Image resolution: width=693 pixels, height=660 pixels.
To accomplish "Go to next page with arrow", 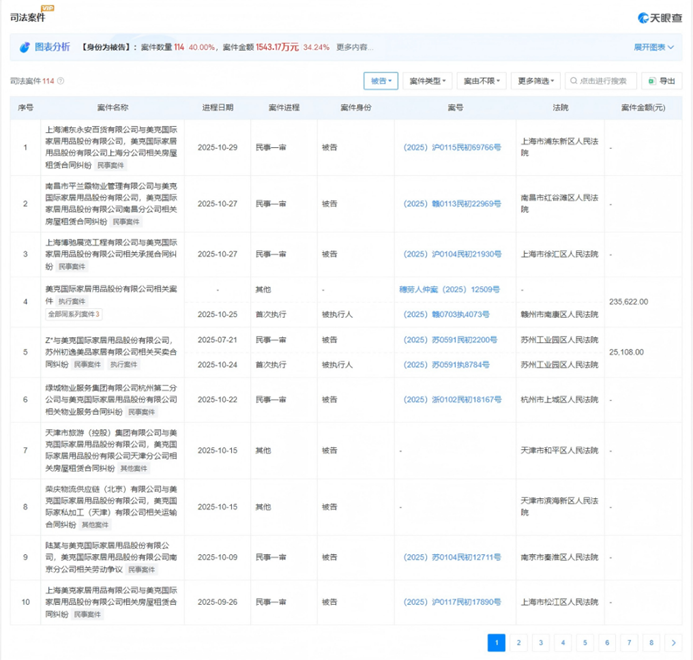I will click(x=675, y=643).
